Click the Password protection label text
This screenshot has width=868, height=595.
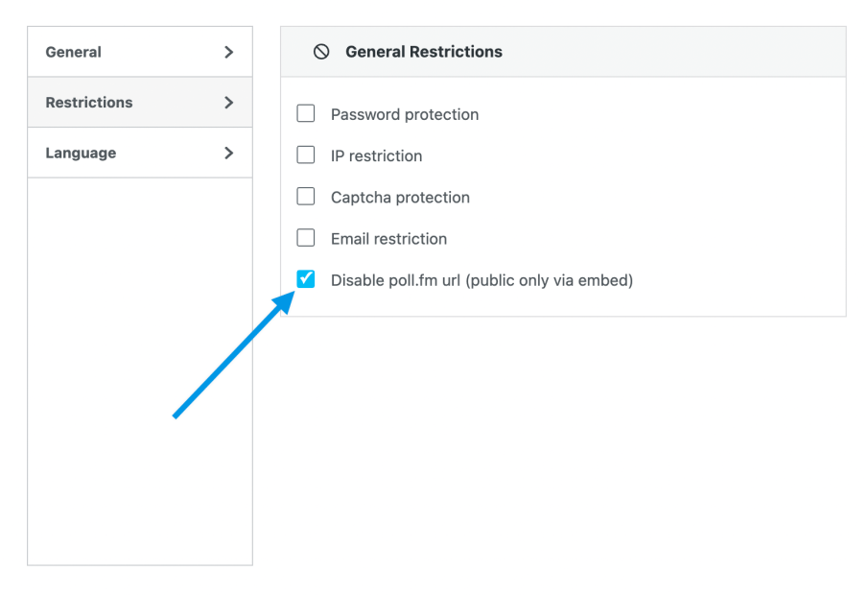point(405,114)
